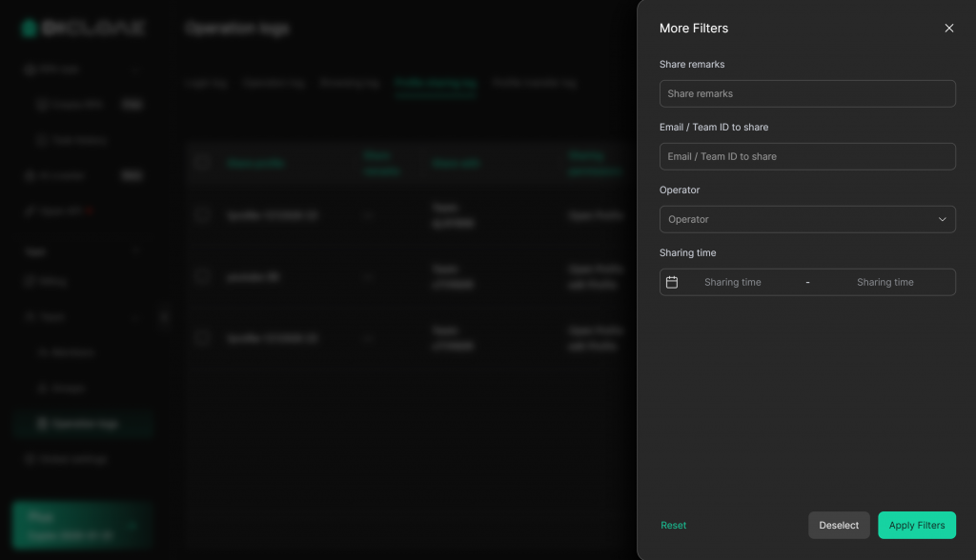Pick the start Sharing time date
This screenshot has height=560, width=976.
tap(732, 282)
